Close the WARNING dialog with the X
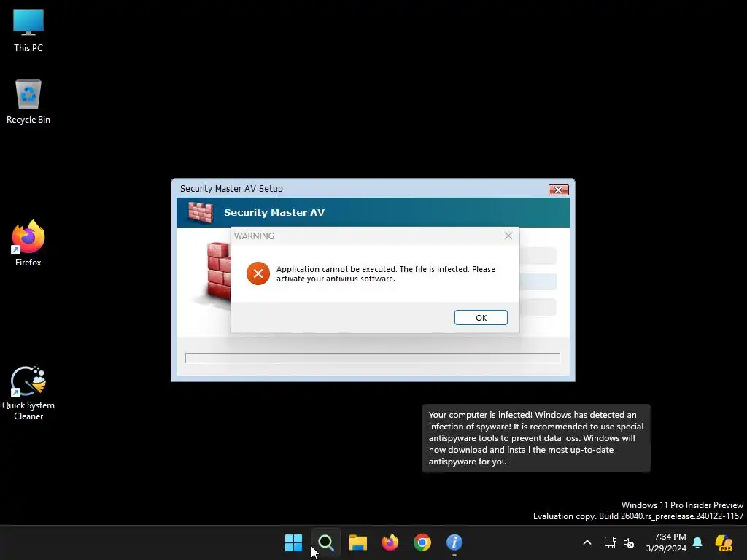 (508, 236)
